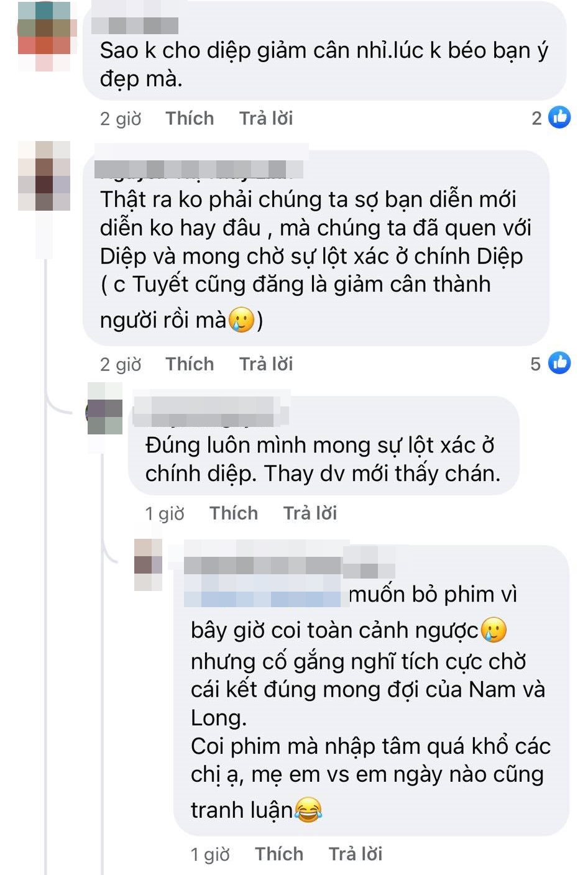Open the '2 giờ' timestamp under 'người rồi mà'
Screen dimensions: 588x875
pyautogui.click(x=121, y=364)
